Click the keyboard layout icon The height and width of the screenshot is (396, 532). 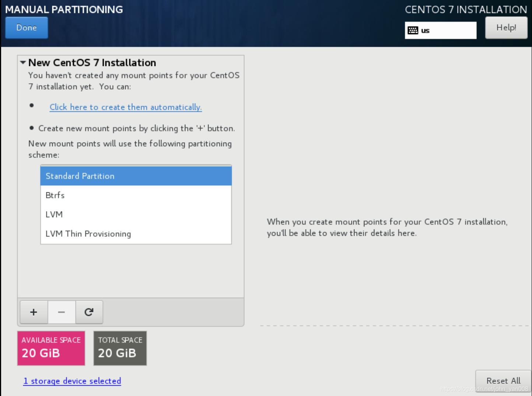coord(413,30)
